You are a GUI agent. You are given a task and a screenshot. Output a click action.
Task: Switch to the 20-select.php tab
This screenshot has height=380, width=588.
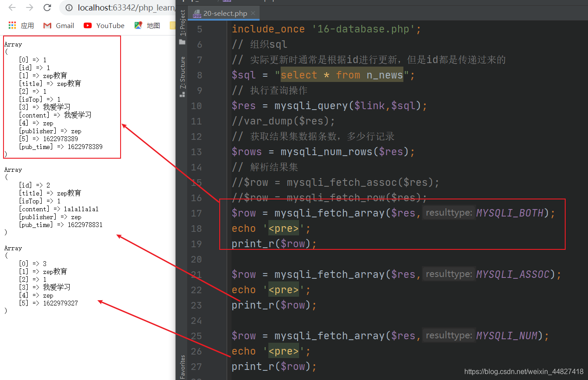pos(224,14)
